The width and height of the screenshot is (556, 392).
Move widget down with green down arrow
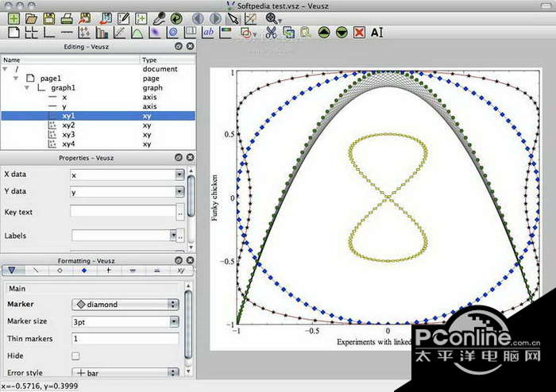pyautogui.click(x=342, y=33)
